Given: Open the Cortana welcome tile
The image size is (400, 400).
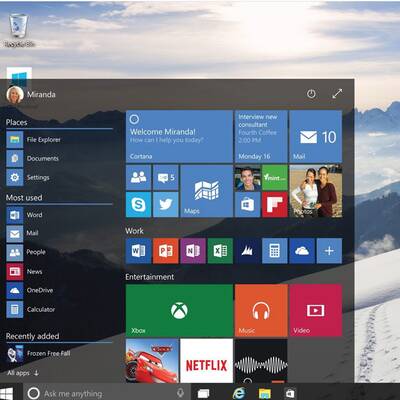Looking at the screenshot, I should [x=179, y=137].
